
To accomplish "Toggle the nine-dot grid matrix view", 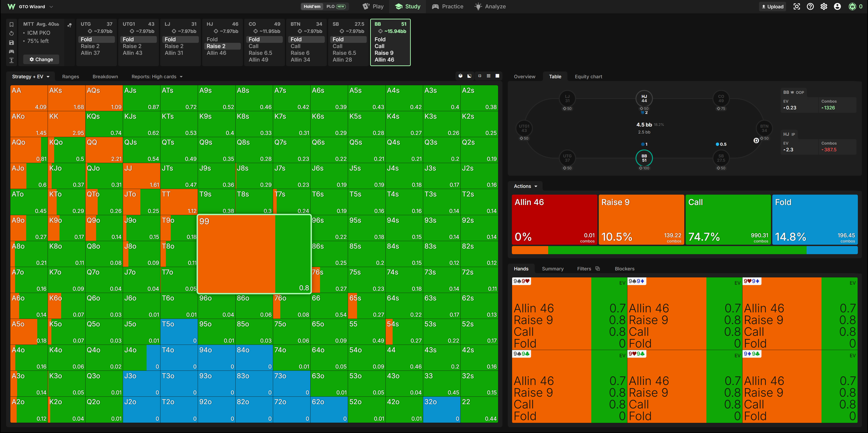I will click(x=489, y=76).
